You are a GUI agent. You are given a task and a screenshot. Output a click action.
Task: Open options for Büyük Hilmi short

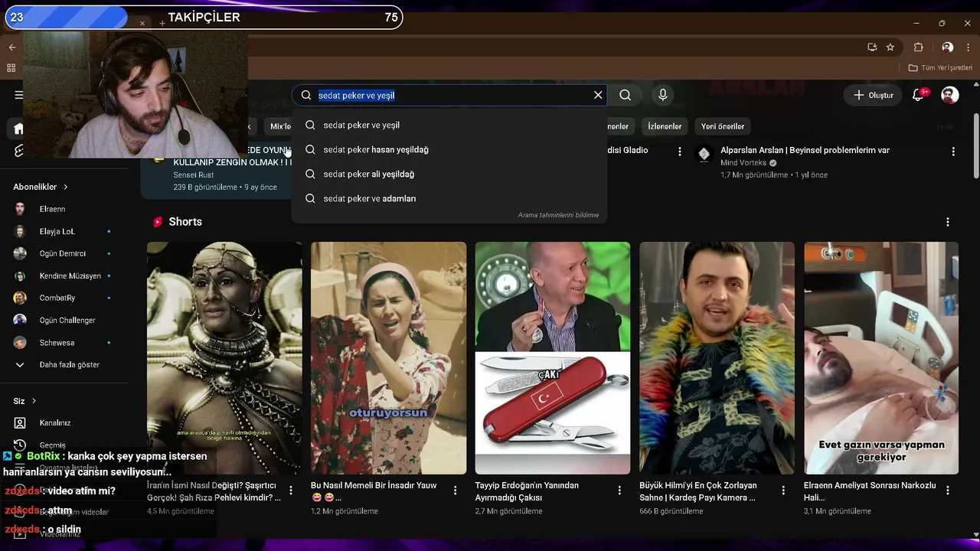pyautogui.click(x=783, y=491)
